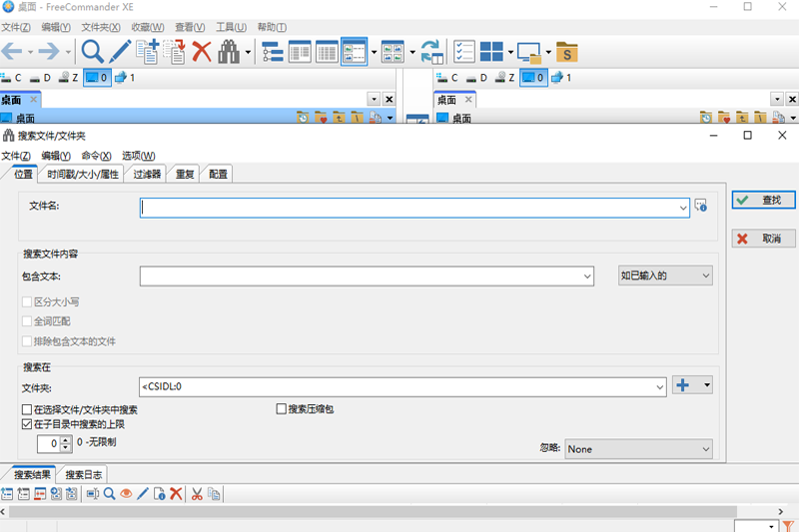Click the folder tree view toolbar icon
Screen dimensions: 799x532
click(272, 52)
